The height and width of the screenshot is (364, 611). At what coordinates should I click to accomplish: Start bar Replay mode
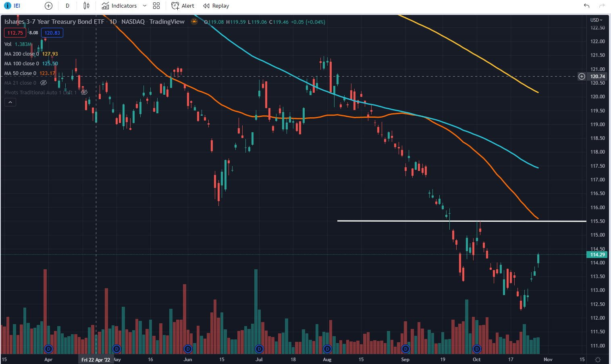216,6
